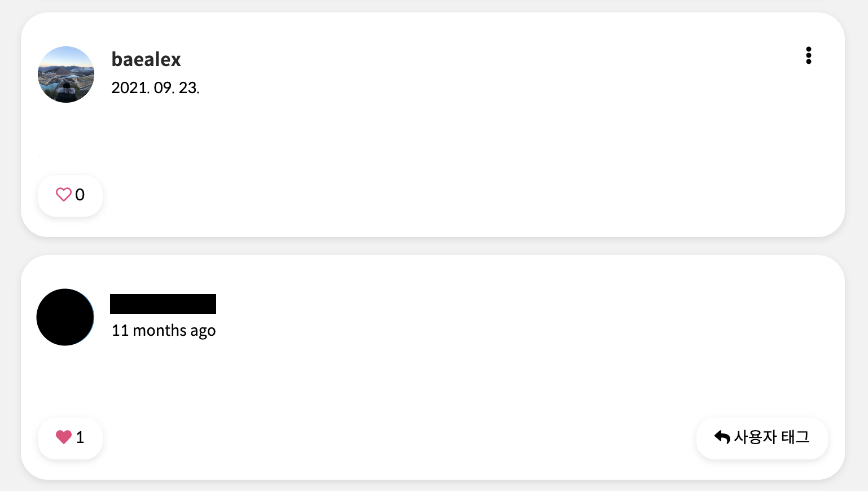The image size is (868, 491).
Task: Click the like count showing 1
Action: (x=80, y=437)
